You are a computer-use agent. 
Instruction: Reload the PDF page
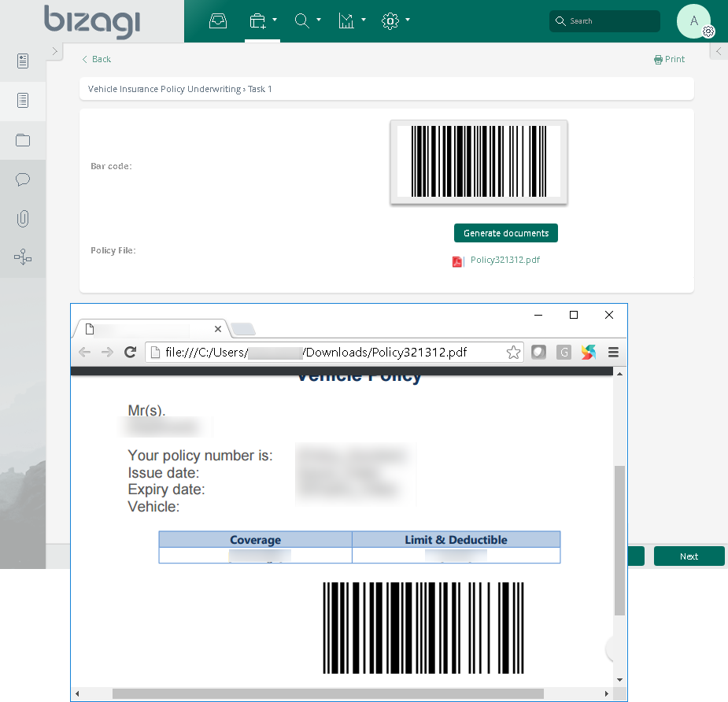(x=131, y=352)
